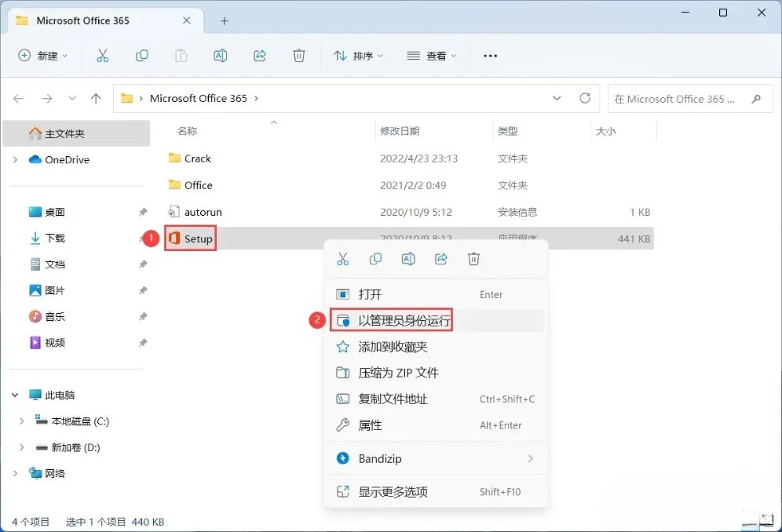Click the search magnifier icon
This screenshot has width=782, height=532.
[x=756, y=99]
